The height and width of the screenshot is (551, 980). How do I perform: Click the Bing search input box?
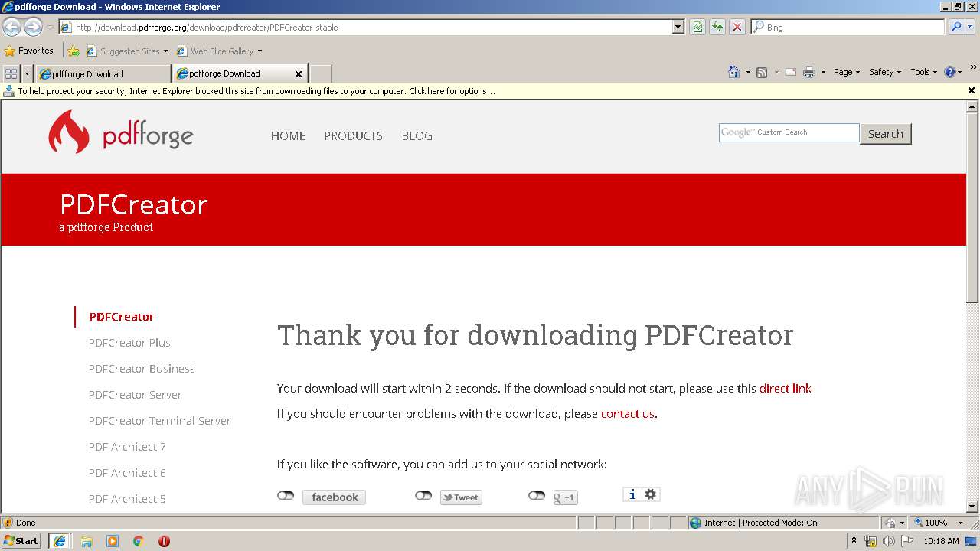848,27
